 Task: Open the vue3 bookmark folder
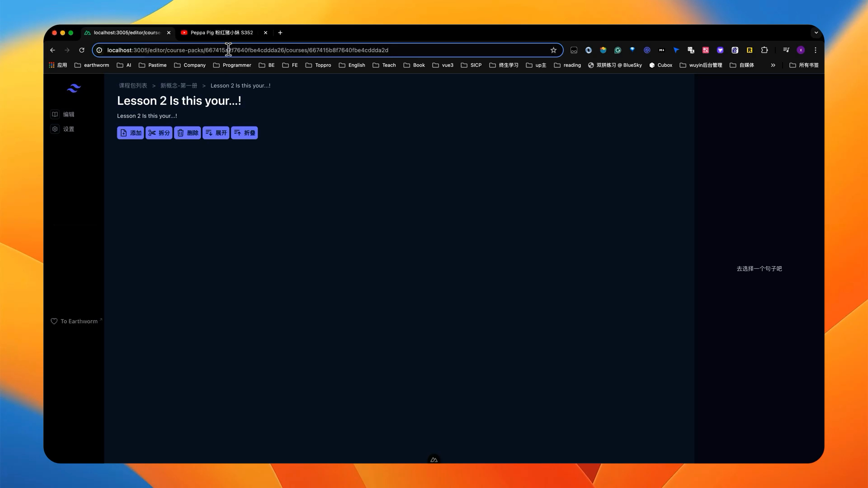coord(443,65)
